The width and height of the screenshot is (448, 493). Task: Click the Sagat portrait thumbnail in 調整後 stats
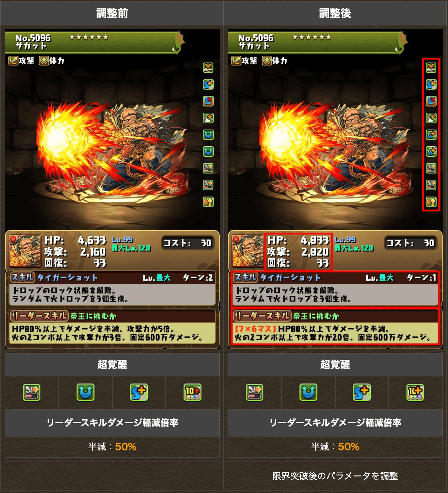(x=248, y=251)
